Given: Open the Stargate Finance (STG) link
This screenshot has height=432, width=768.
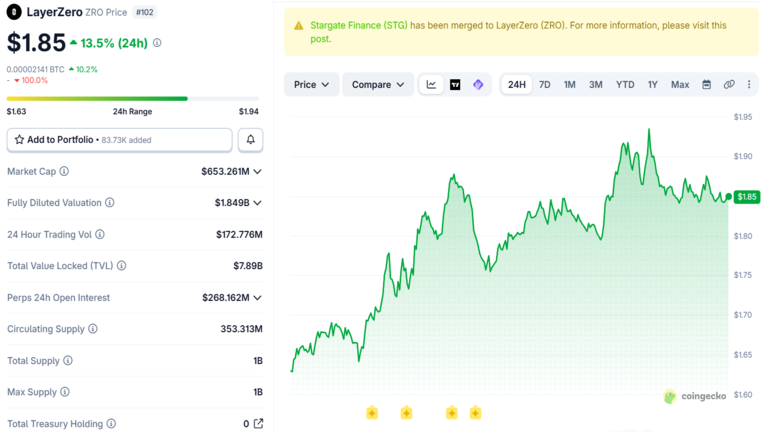Looking at the screenshot, I should coord(359,25).
